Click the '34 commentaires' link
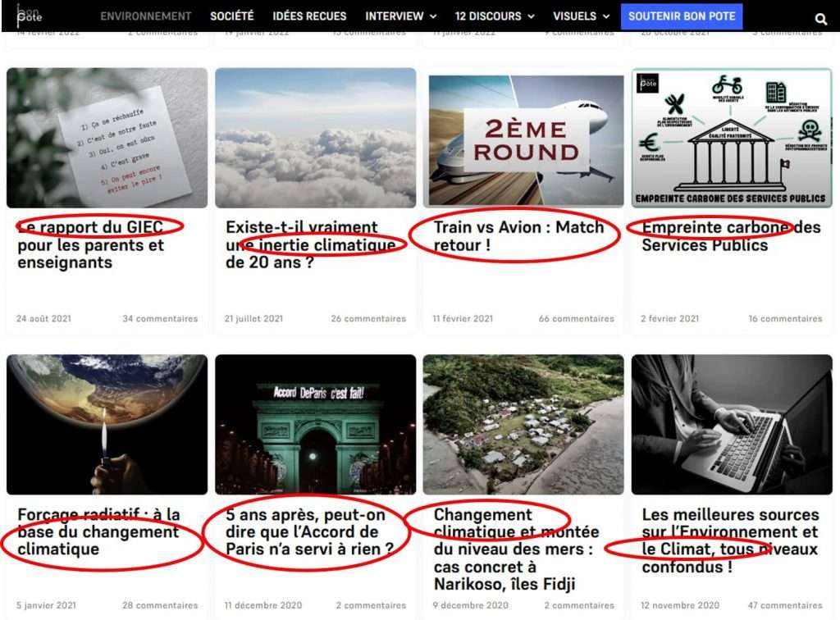 pyautogui.click(x=160, y=318)
